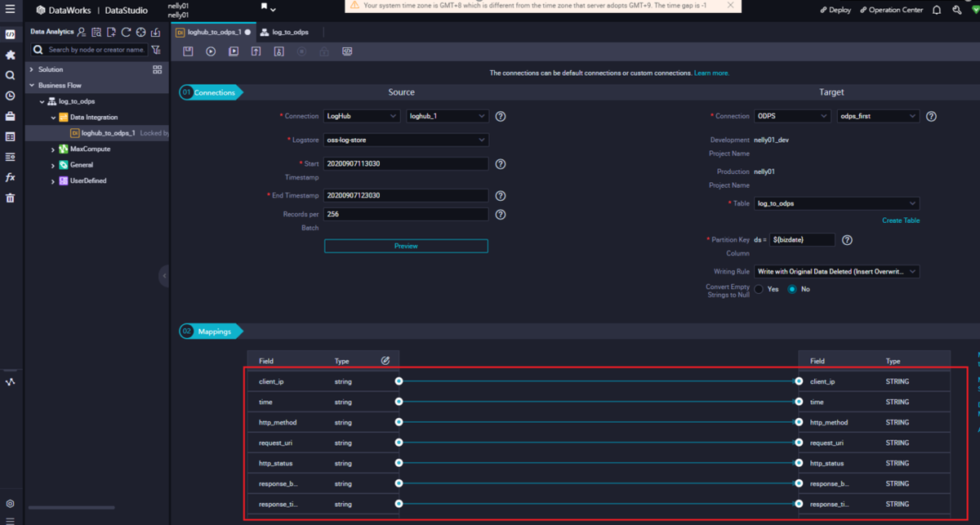Click help icon beside Records per Batch

click(x=501, y=215)
